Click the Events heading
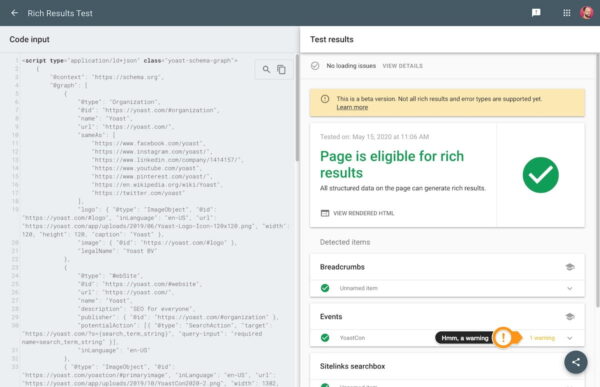 pyautogui.click(x=331, y=317)
